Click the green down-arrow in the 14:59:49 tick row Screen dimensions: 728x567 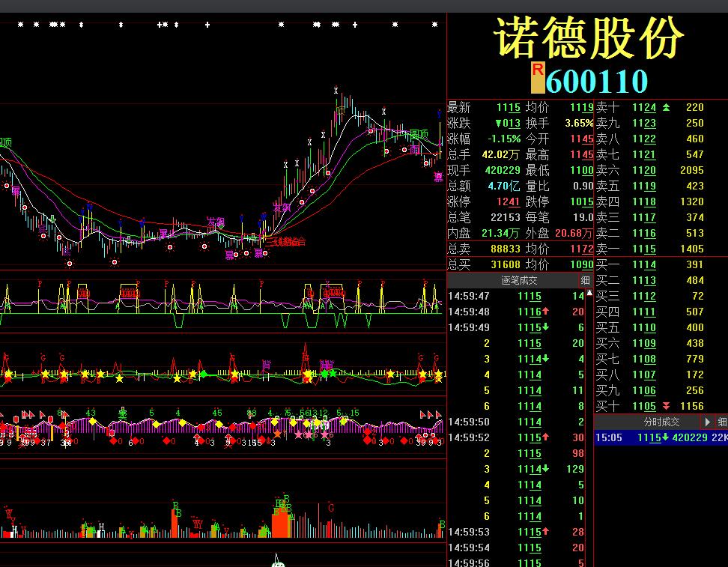pyautogui.click(x=545, y=327)
